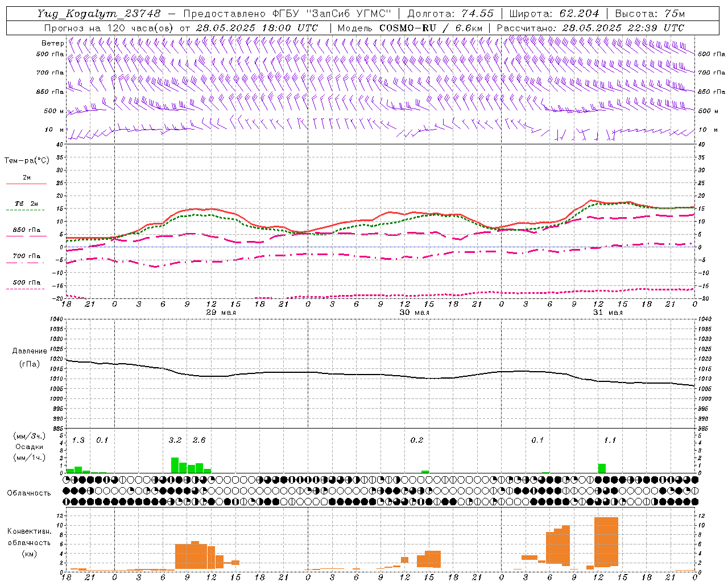Click the model name COSMO-RU / 6.6км
Screen dimensions: 728x582
coord(431,28)
